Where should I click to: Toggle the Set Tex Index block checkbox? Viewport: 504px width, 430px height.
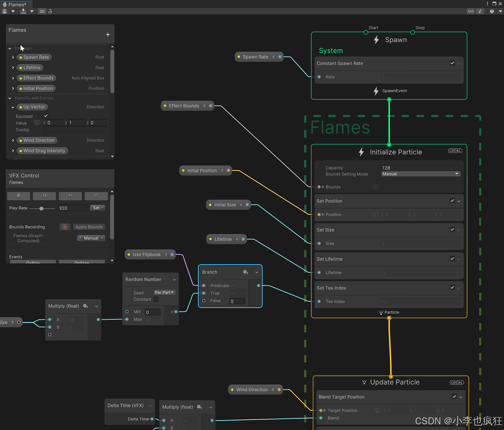point(452,287)
